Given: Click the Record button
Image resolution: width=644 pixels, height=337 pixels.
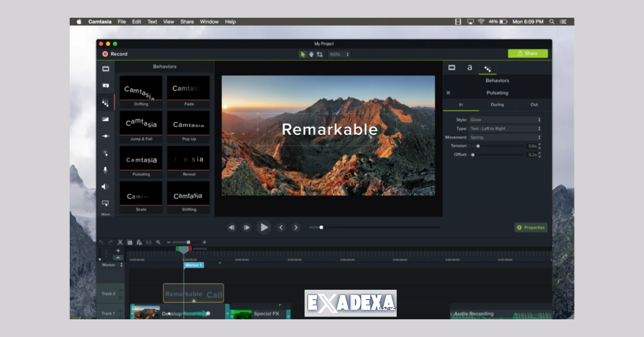Looking at the screenshot, I should click(x=113, y=54).
